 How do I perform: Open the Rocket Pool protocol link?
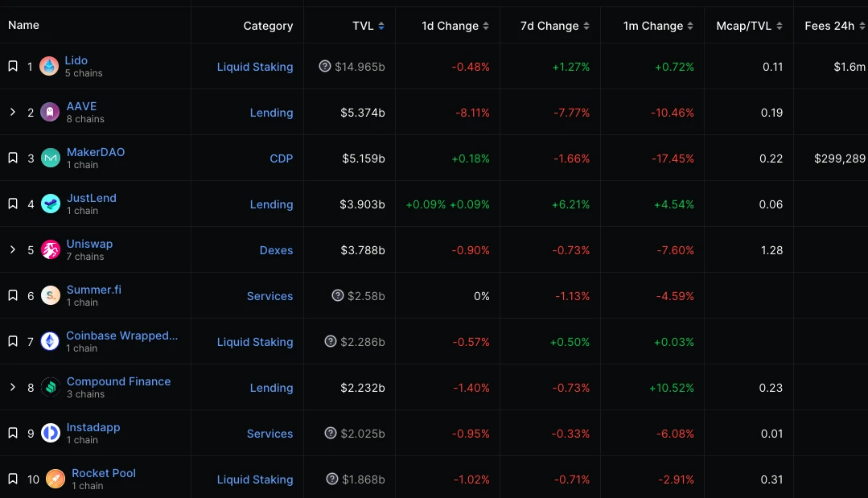click(104, 474)
